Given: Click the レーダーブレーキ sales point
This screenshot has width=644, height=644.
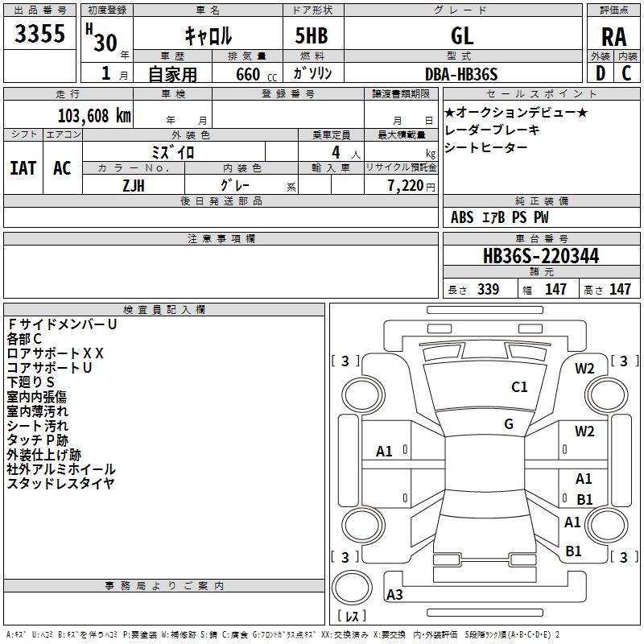Looking at the screenshot, I should click(x=492, y=130).
